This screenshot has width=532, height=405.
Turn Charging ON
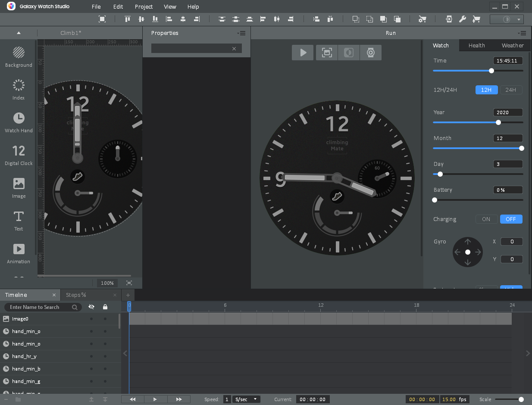click(x=486, y=219)
